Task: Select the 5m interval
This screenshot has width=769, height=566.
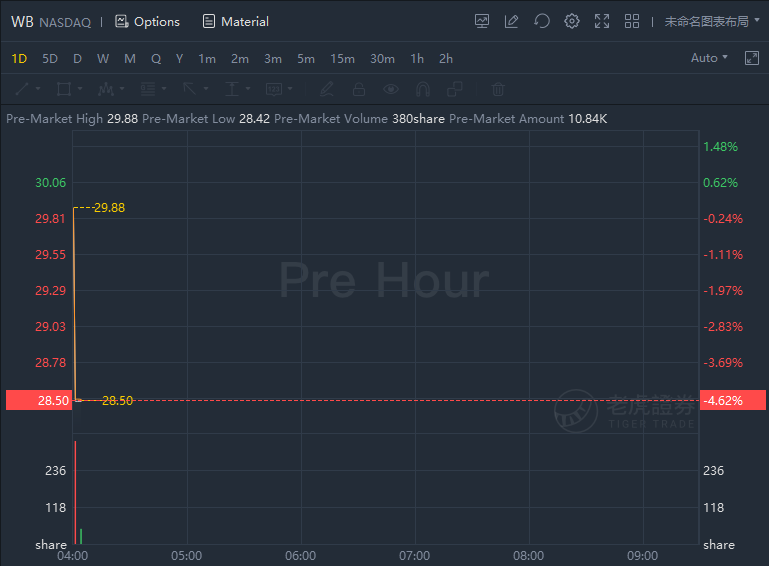Action: (306, 59)
